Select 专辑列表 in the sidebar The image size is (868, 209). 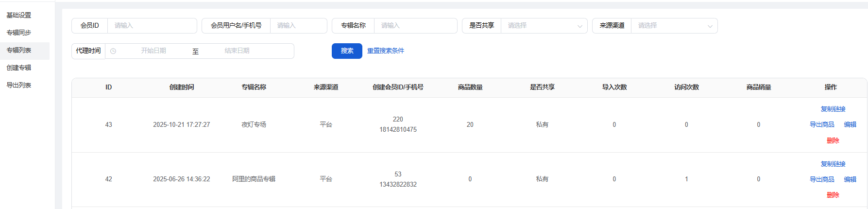19,50
